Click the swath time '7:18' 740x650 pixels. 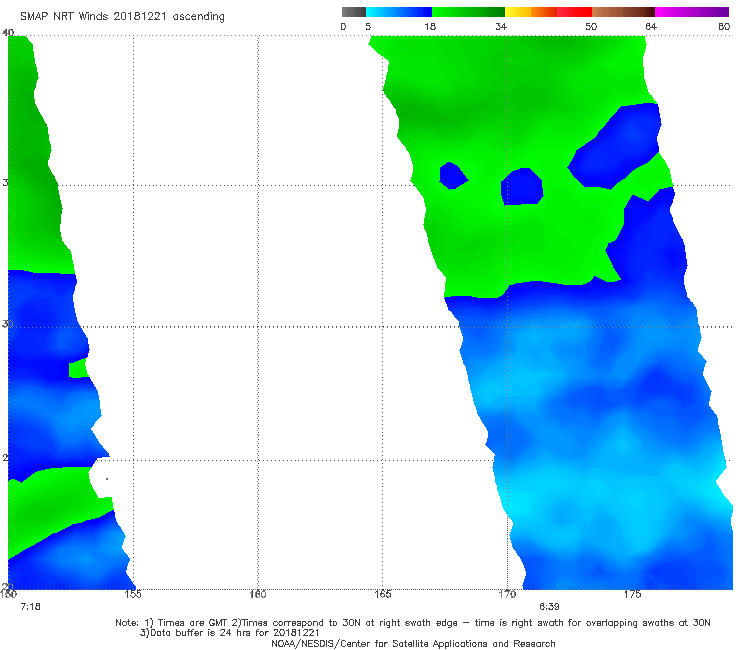click(x=31, y=607)
